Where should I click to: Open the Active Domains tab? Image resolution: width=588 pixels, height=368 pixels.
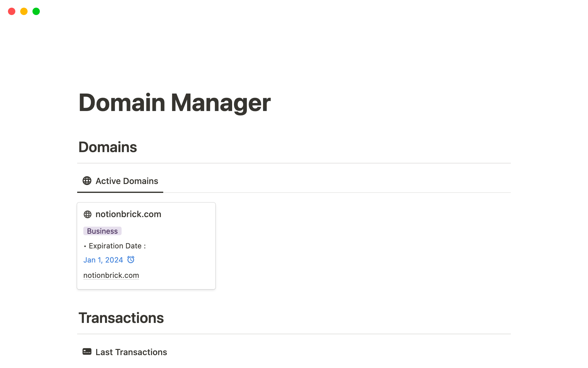point(127,181)
